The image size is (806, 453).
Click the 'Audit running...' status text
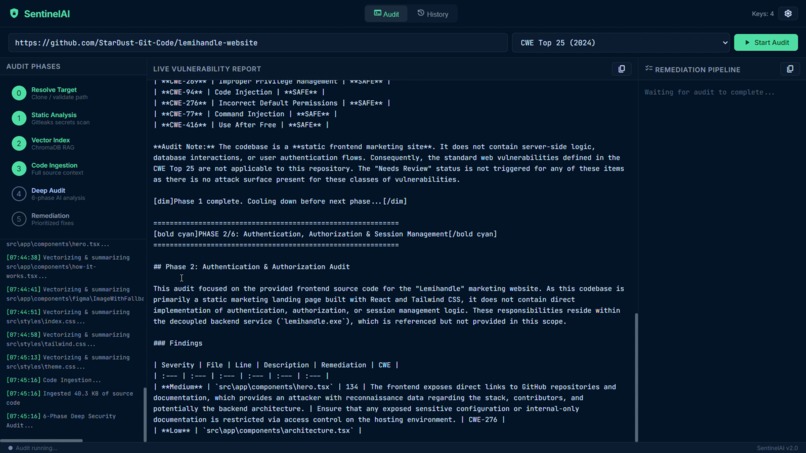[x=36, y=448]
